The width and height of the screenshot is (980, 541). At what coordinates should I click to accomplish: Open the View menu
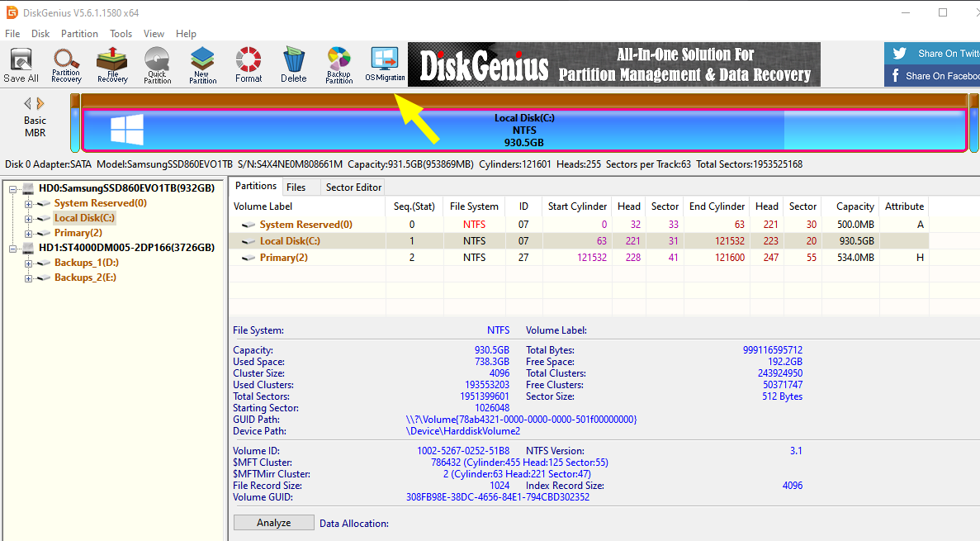(x=154, y=34)
